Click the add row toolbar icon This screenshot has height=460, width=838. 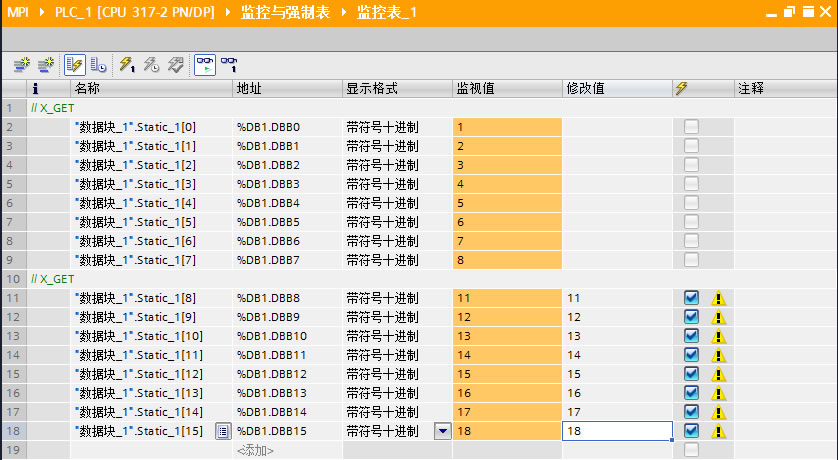click(44, 65)
